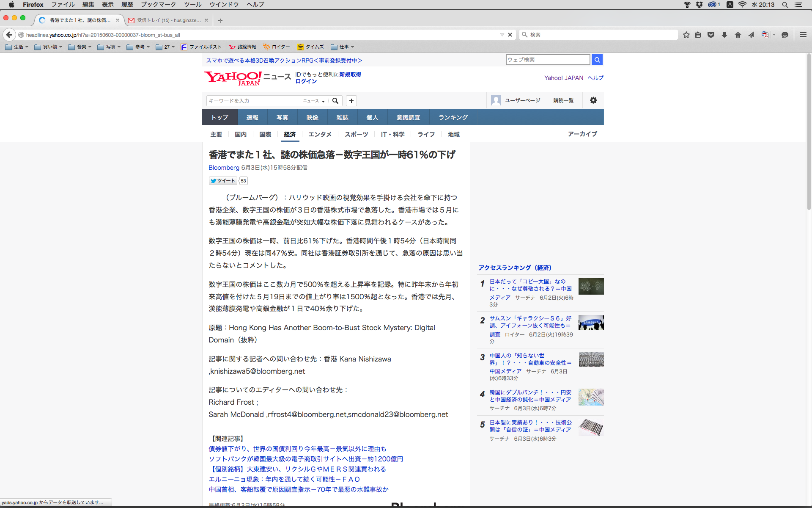Expand the ニュース search category dropdown
The height and width of the screenshot is (508, 812).
[x=314, y=101]
